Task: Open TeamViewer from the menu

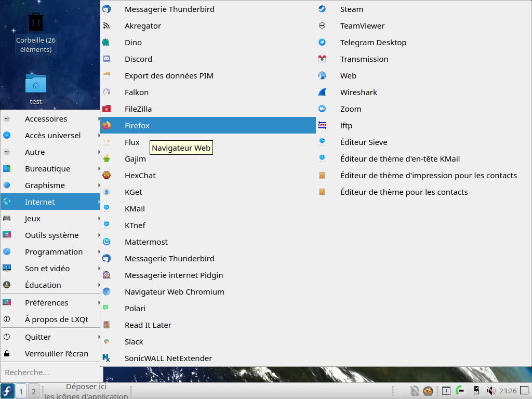Action: click(x=423, y=26)
